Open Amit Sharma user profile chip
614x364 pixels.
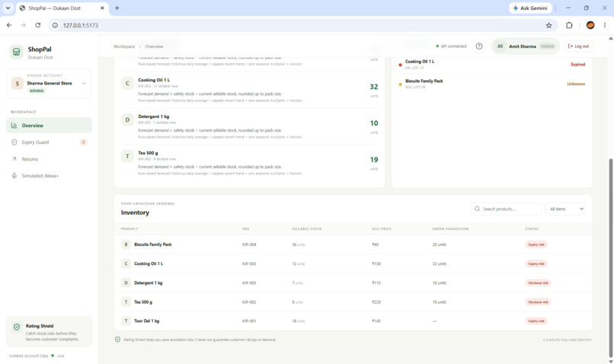point(526,46)
